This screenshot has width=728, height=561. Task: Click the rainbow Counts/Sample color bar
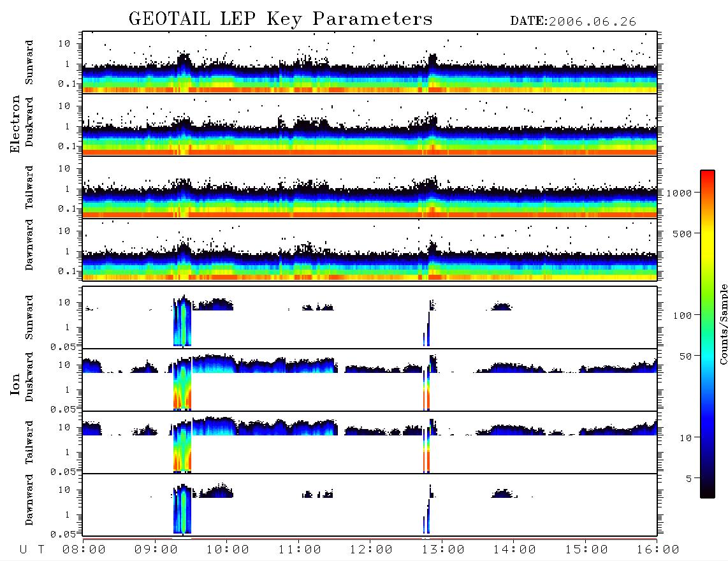coord(708,334)
